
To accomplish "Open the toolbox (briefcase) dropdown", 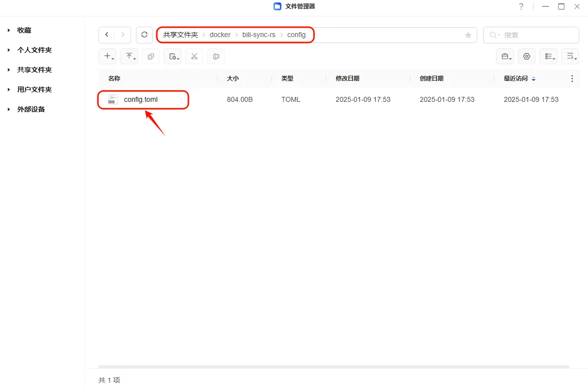I will coord(505,57).
